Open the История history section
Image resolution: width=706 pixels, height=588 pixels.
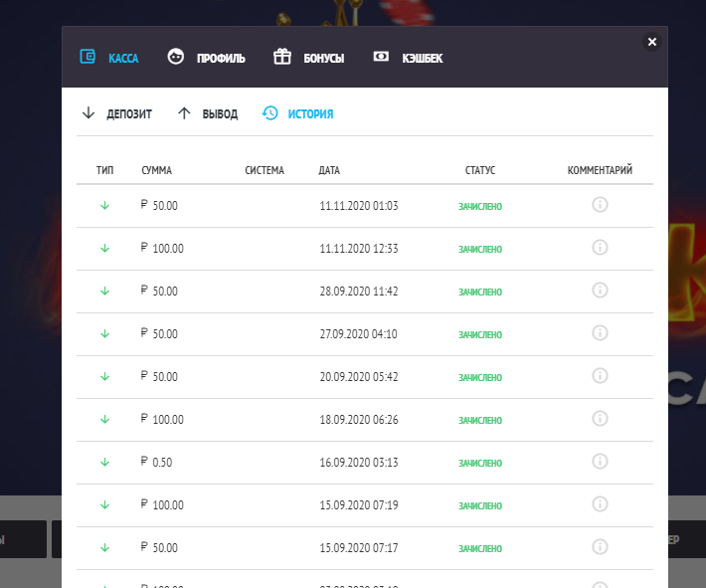coord(297,114)
